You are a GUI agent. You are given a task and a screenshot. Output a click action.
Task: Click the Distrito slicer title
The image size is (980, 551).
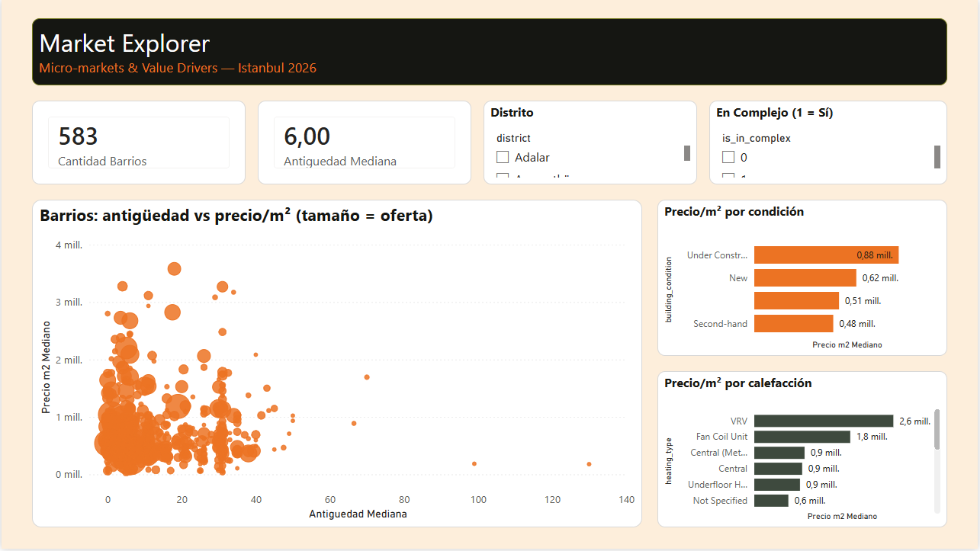tap(512, 113)
